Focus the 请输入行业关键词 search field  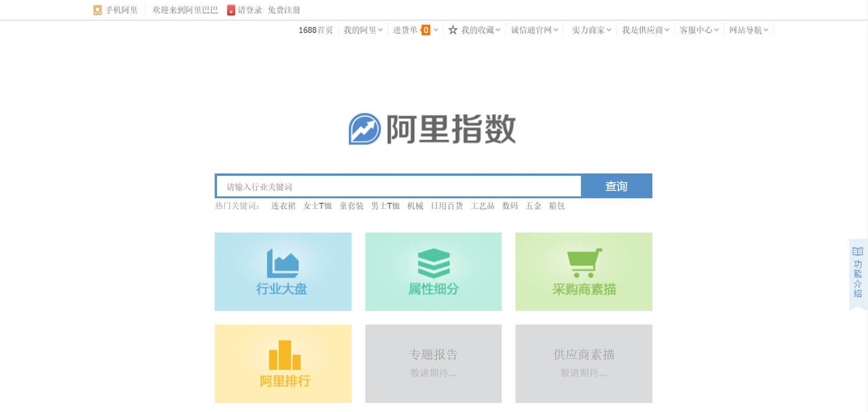point(398,186)
